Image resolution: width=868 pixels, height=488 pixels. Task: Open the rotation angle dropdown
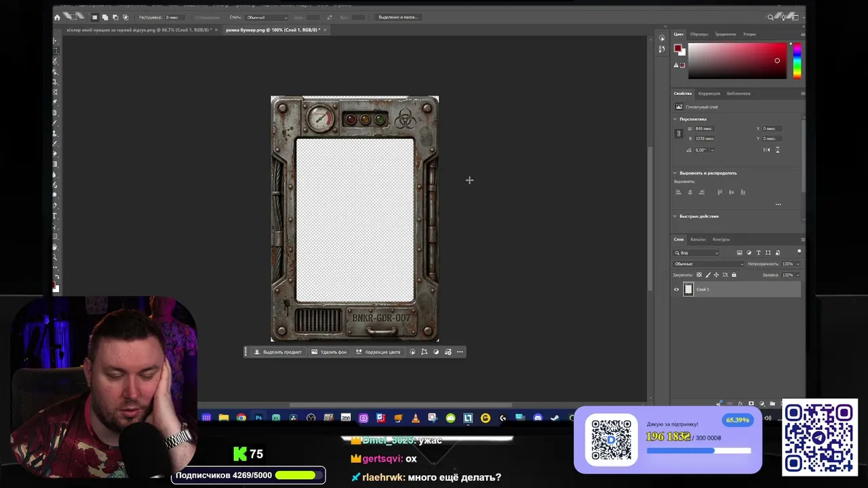pos(713,150)
